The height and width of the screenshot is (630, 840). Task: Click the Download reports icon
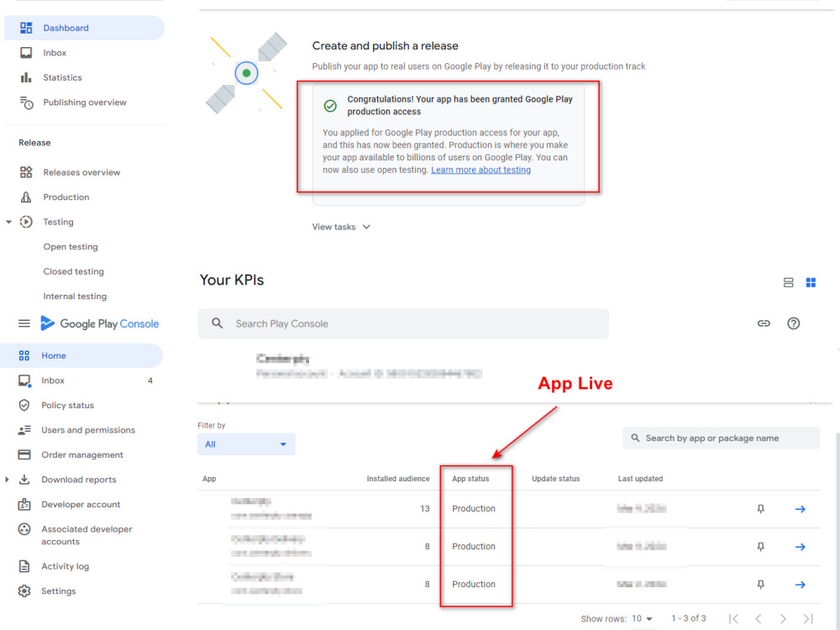click(x=24, y=480)
